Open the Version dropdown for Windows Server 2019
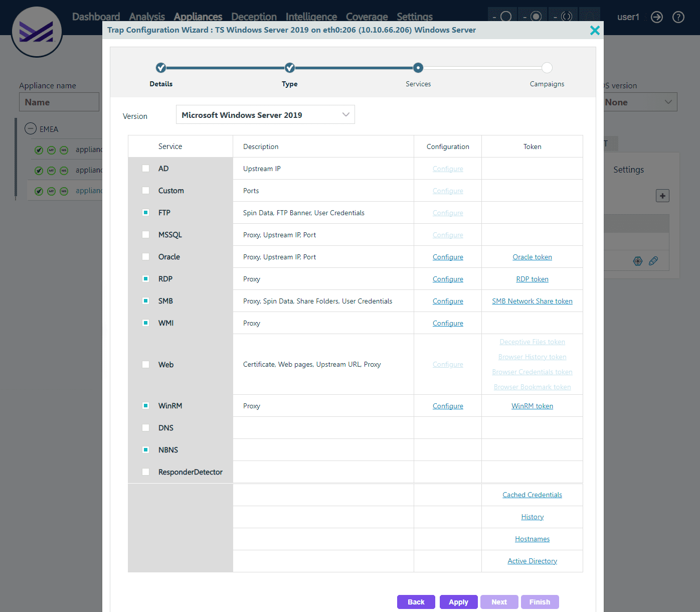The height and width of the screenshot is (612, 700). 265,114
